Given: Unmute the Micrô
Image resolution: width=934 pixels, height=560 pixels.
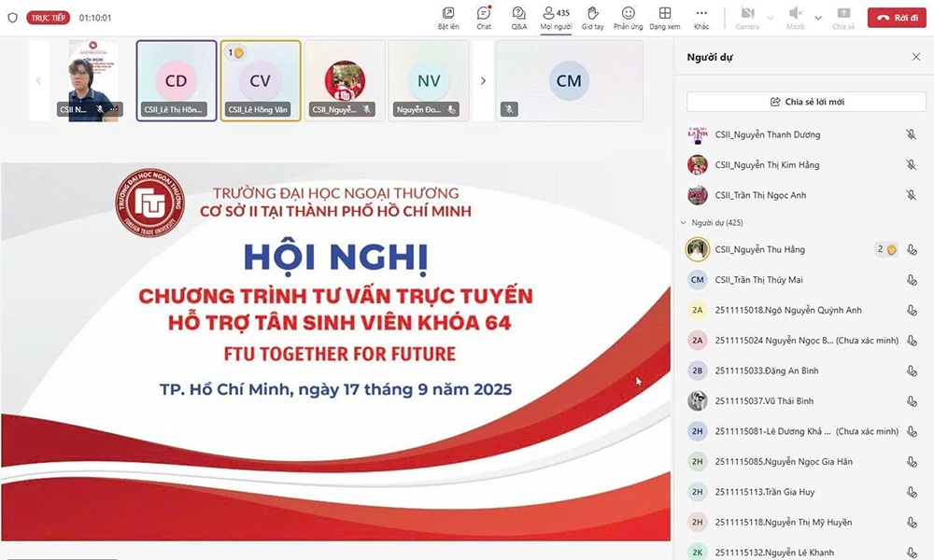Looking at the screenshot, I should [x=795, y=14].
